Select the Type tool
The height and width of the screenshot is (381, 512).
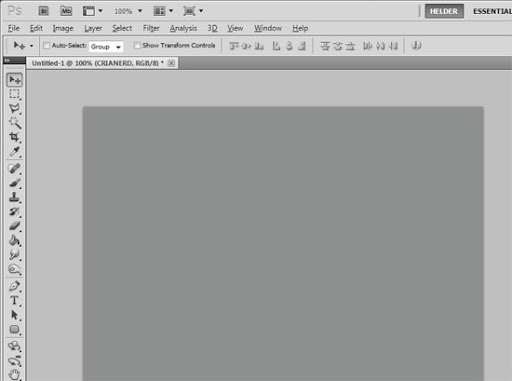pyautogui.click(x=14, y=300)
